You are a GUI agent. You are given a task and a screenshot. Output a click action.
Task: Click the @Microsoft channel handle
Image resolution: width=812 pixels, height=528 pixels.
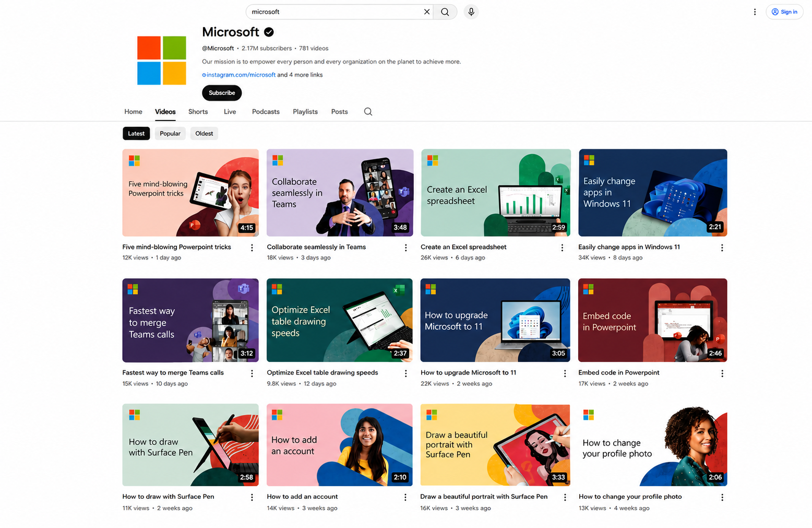pyautogui.click(x=218, y=49)
